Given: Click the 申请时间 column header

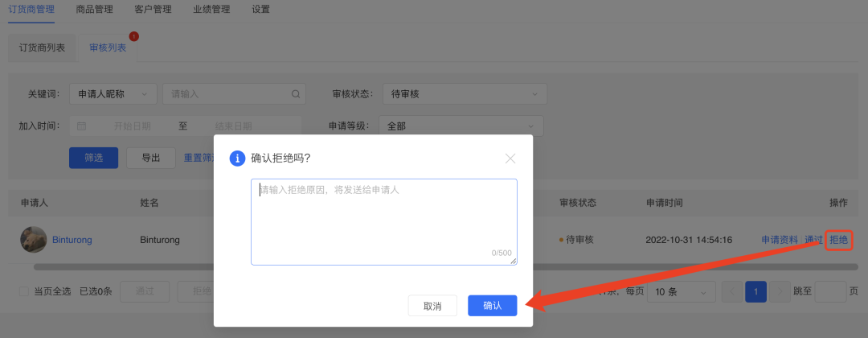Looking at the screenshot, I should pyautogui.click(x=665, y=203).
